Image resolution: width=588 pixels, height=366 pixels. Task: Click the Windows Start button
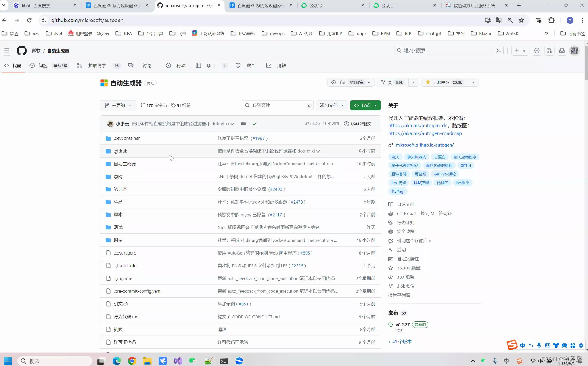8,361
